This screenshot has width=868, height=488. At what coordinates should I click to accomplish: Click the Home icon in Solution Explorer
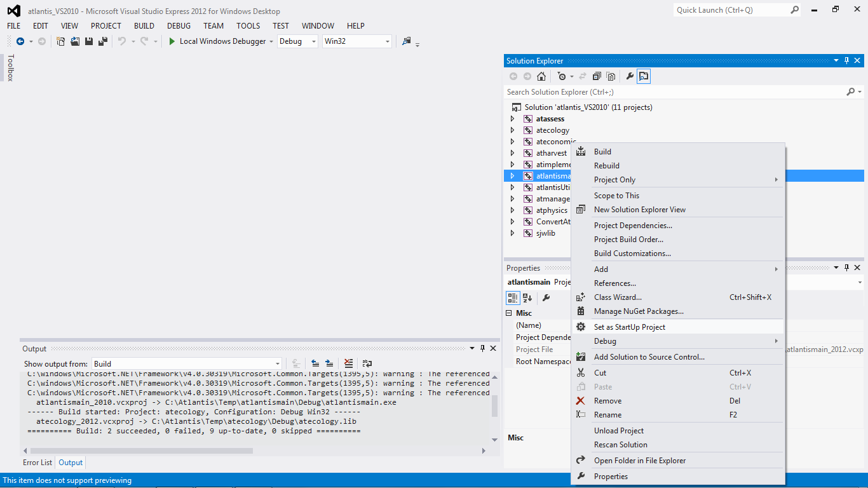(541, 76)
